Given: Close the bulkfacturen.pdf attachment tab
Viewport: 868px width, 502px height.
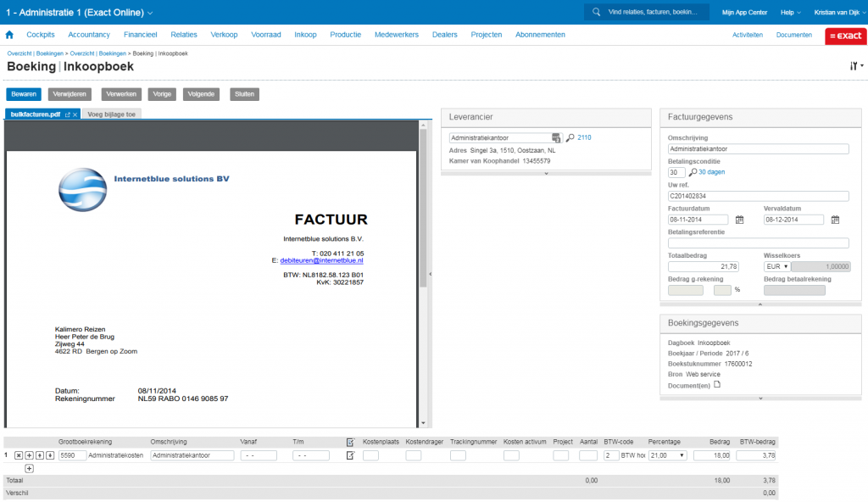Looking at the screenshot, I should [75, 114].
